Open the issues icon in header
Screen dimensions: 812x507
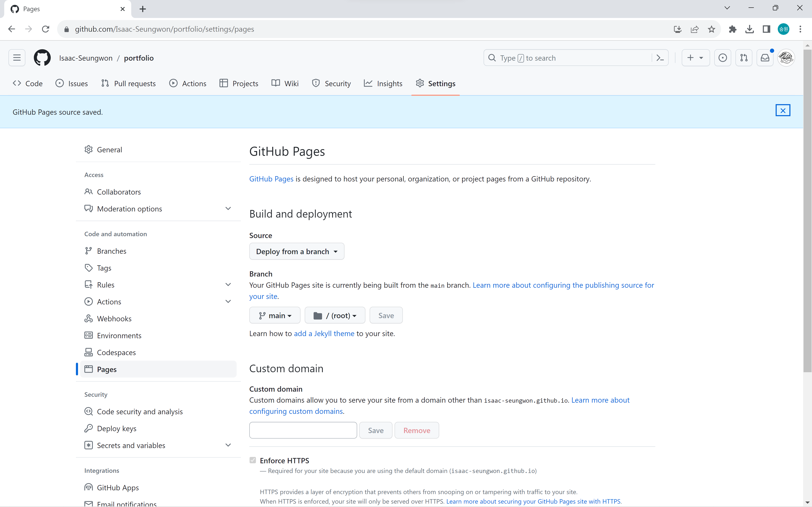[x=722, y=58]
